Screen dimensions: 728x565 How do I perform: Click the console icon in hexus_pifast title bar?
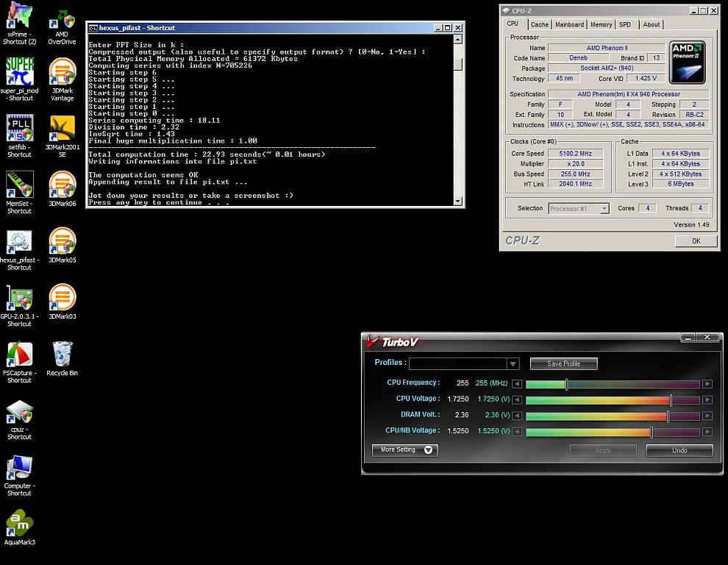point(93,28)
